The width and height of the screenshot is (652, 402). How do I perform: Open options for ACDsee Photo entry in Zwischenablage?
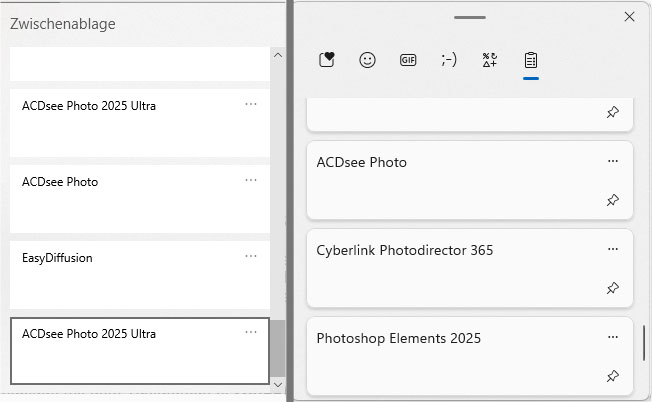(x=251, y=180)
